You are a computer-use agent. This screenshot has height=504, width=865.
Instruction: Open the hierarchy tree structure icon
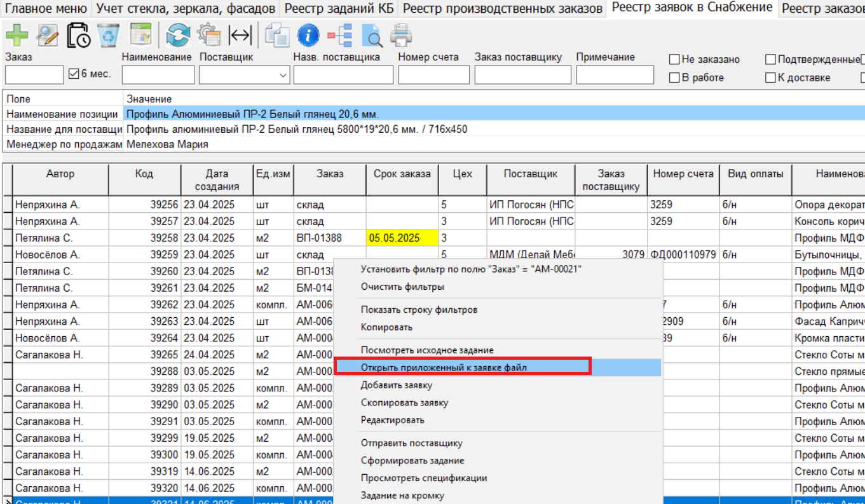tap(340, 35)
